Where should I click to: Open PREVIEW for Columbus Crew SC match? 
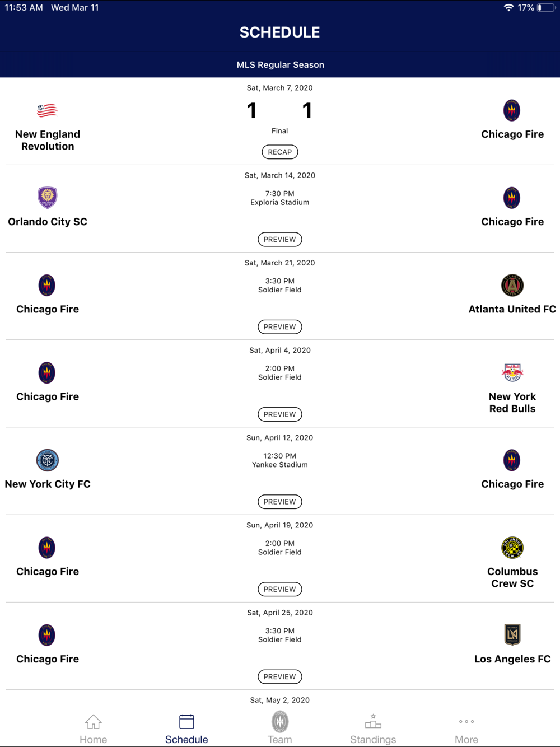pyautogui.click(x=280, y=589)
